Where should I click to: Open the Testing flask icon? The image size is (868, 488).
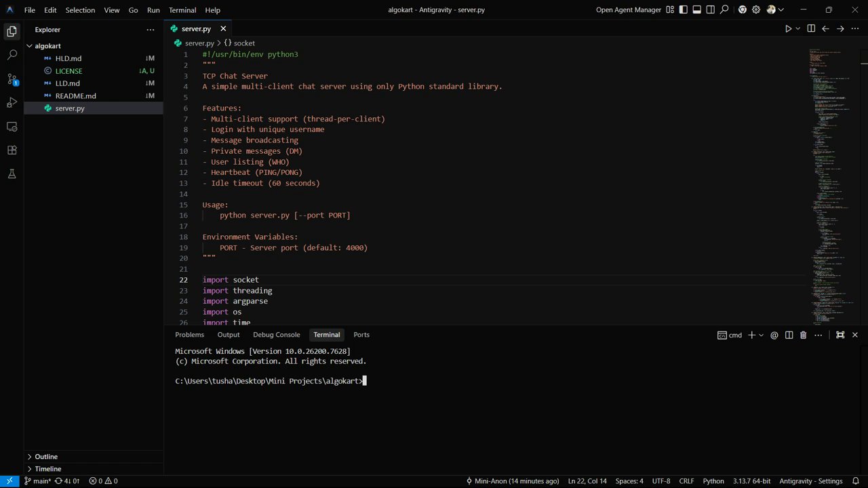tap(12, 174)
